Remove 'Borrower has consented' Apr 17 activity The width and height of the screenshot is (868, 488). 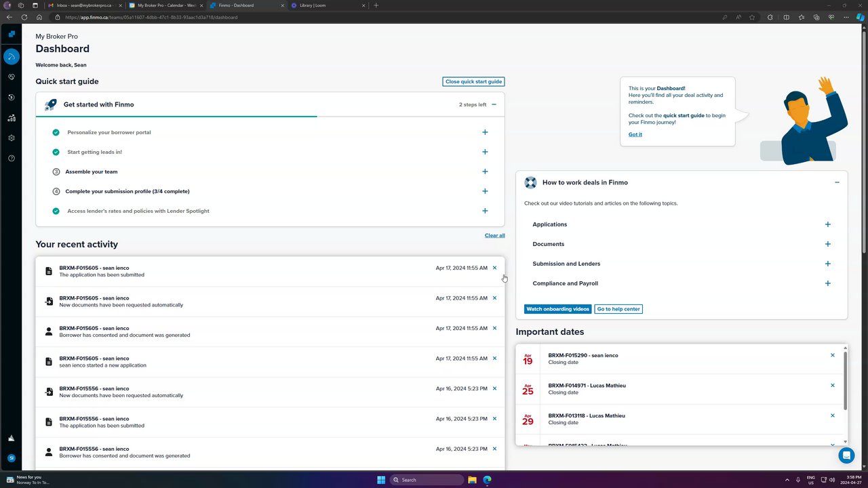click(x=494, y=328)
